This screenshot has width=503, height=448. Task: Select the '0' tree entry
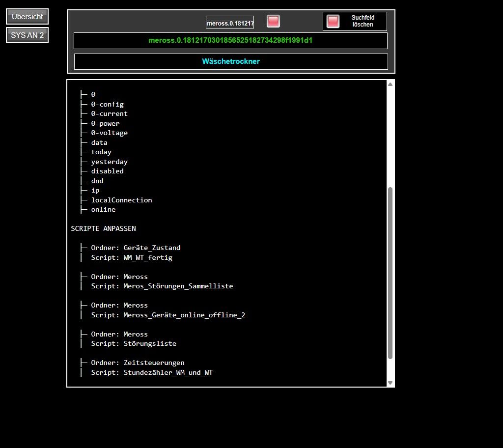(93, 94)
